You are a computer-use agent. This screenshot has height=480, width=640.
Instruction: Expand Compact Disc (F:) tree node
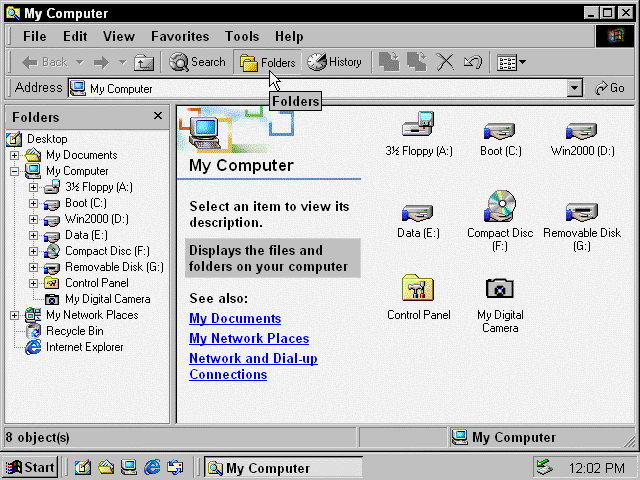point(33,251)
